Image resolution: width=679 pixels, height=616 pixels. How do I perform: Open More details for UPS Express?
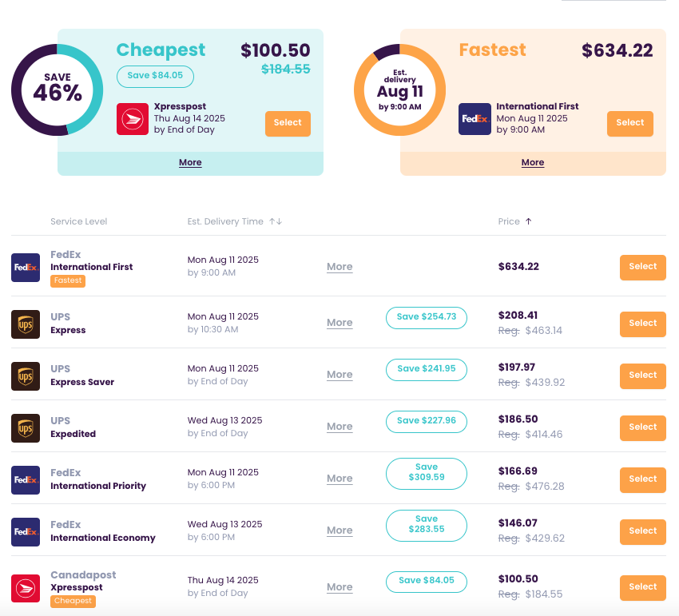(339, 323)
